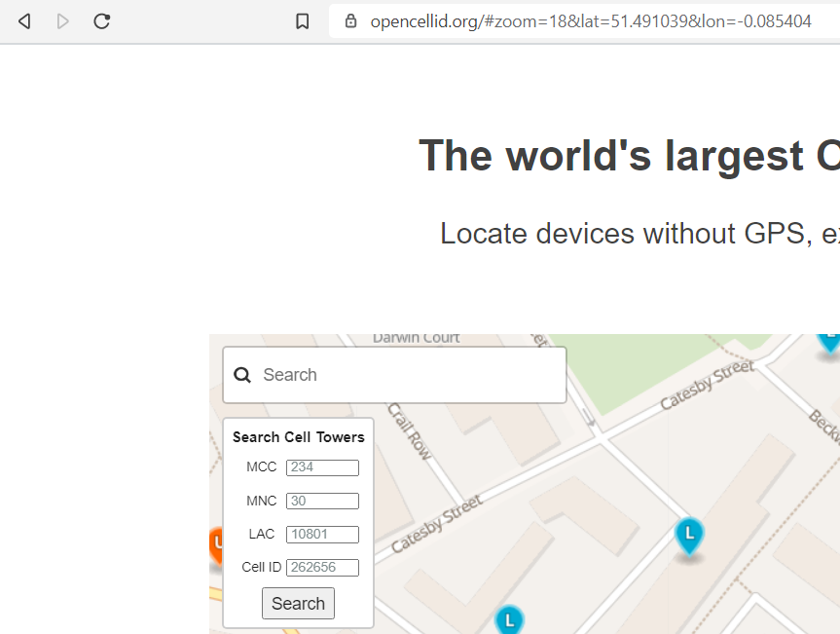840x634 pixels.
Task: Click the one-way arrow on the map road
Action: tap(588, 418)
